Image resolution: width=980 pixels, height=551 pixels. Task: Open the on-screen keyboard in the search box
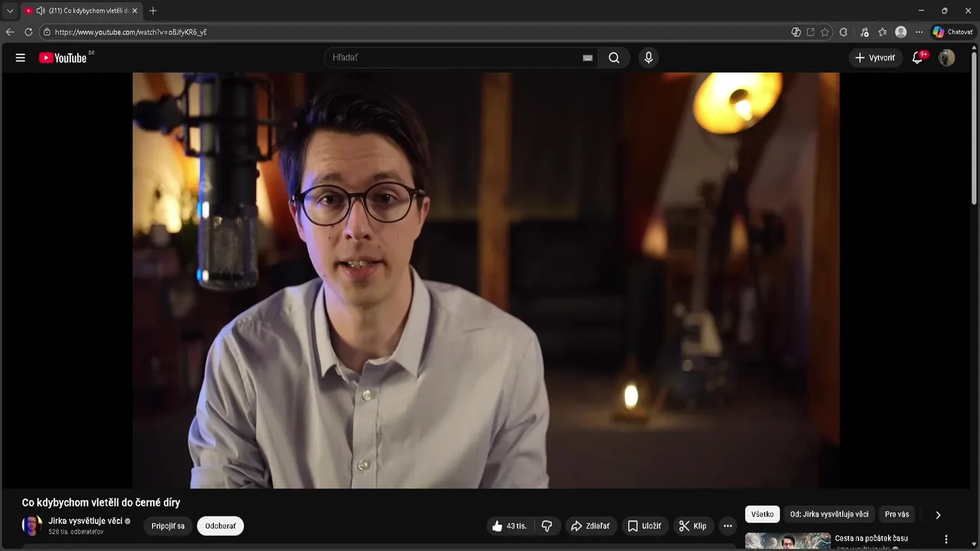(x=588, y=57)
